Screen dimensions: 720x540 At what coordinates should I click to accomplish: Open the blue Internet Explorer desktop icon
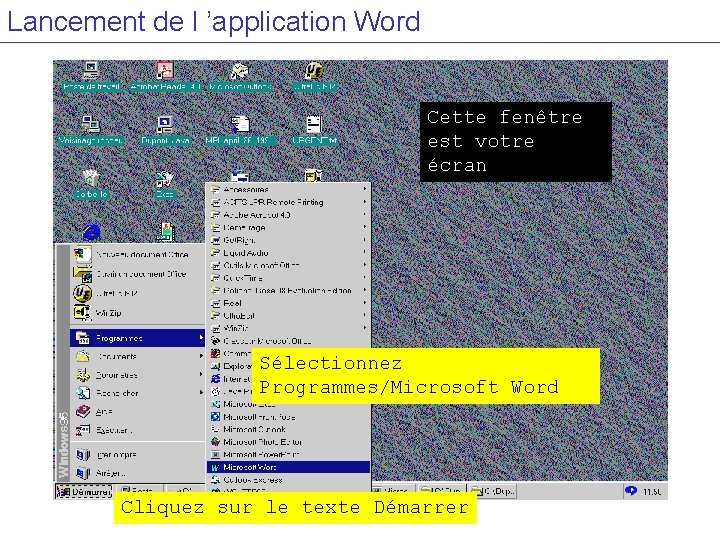tap(91, 231)
